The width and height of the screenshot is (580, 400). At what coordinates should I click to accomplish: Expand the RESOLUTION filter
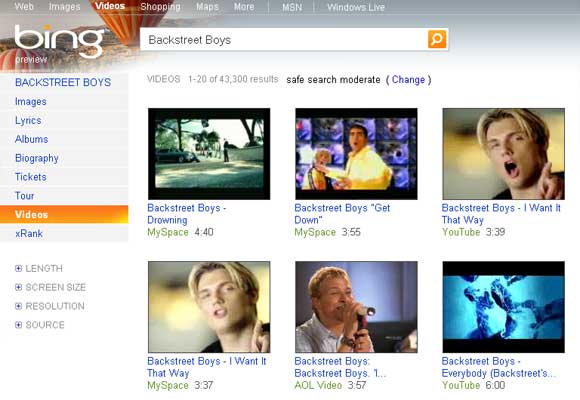click(x=50, y=306)
